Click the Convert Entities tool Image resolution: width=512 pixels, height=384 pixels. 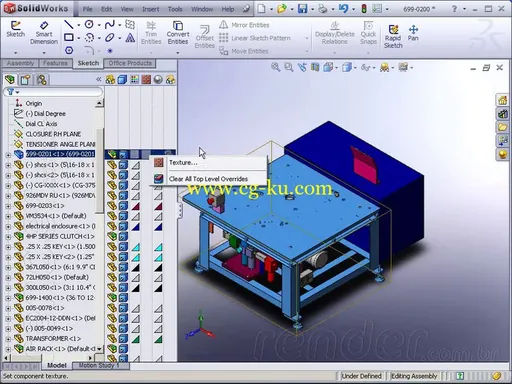[x=178, y=33]
